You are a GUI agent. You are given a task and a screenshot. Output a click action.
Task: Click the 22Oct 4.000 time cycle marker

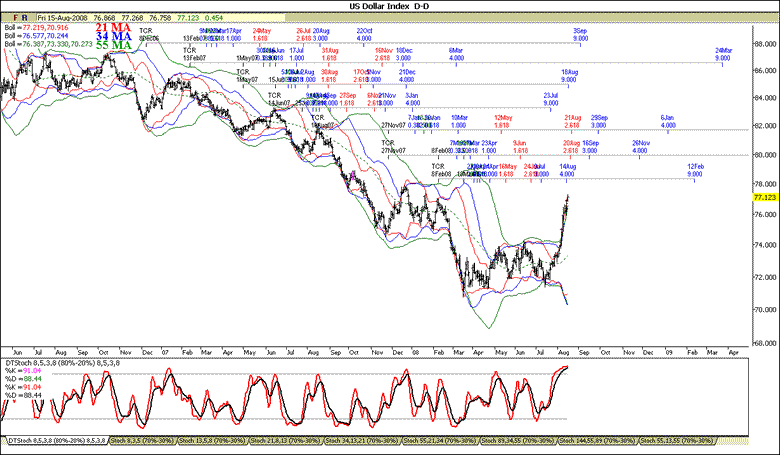pos(365,35)
